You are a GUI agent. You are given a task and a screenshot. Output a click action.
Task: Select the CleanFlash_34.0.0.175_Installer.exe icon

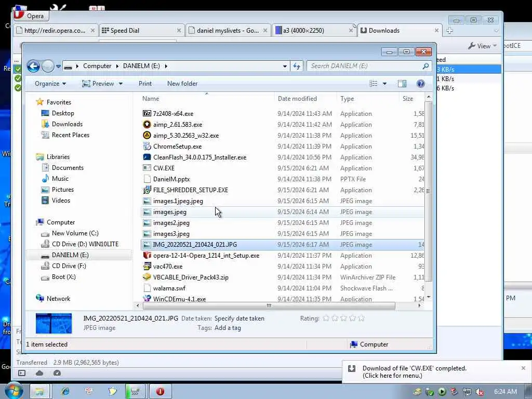point(147,157)
